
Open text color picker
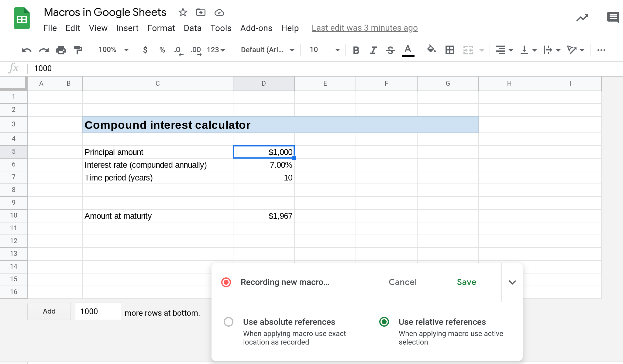[x=408, y=50]
